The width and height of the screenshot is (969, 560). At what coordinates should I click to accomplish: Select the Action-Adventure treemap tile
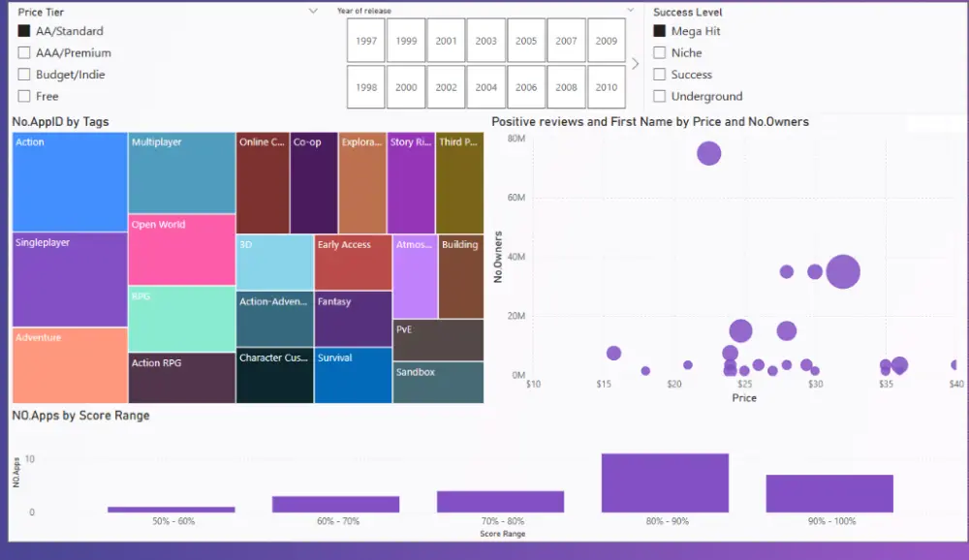pyautogui.click(x=274, y=319)
